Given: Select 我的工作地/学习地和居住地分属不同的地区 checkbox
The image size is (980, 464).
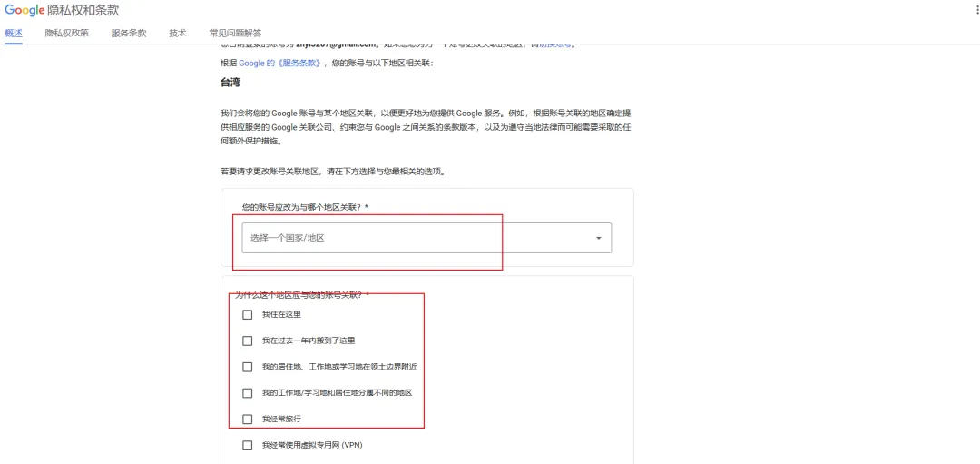Looking at the screenshot, I should tap(248, 393).
